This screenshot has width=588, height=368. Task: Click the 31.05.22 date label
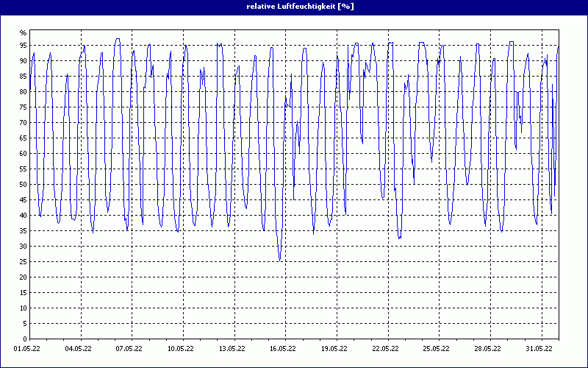coord(539,349)
